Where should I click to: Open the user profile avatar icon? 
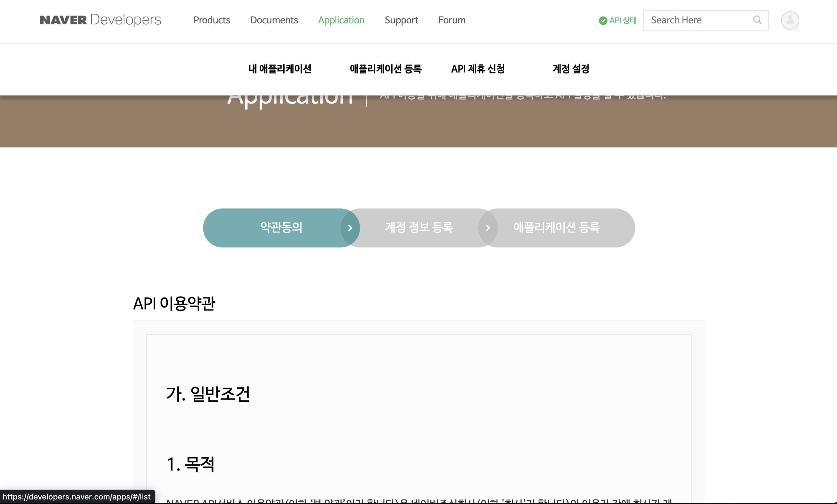pos(790,20)
